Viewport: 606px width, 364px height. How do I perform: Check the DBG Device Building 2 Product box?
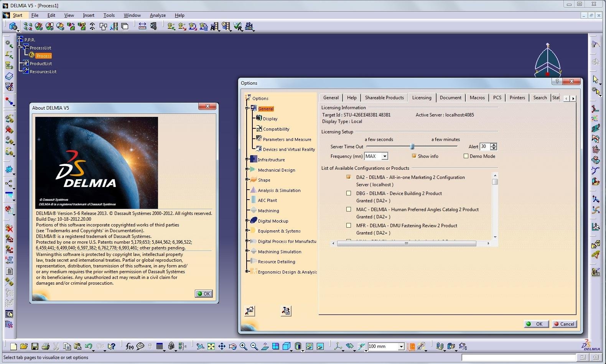(x=349, y=193)
